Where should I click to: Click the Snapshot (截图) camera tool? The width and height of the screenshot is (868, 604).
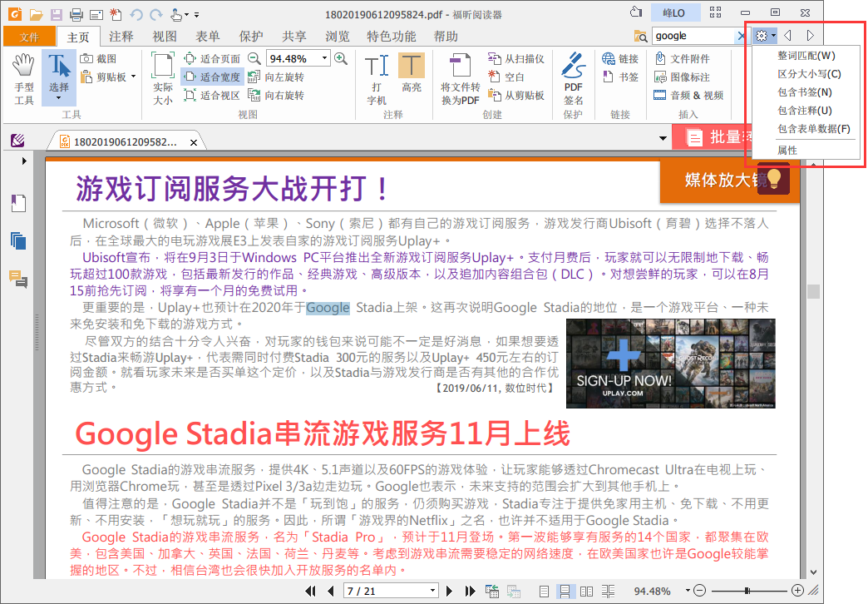click(99, 59)
